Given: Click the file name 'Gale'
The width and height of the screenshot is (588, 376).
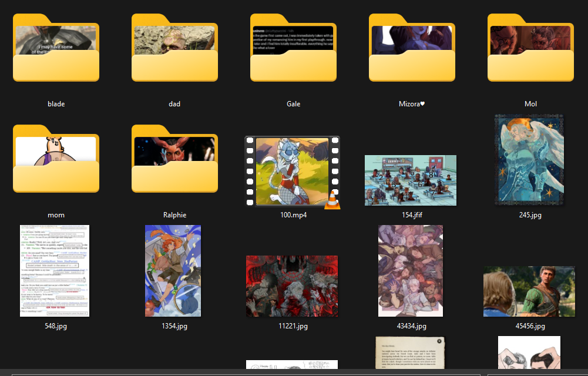Looking at the screenshot, I should 293,104.
